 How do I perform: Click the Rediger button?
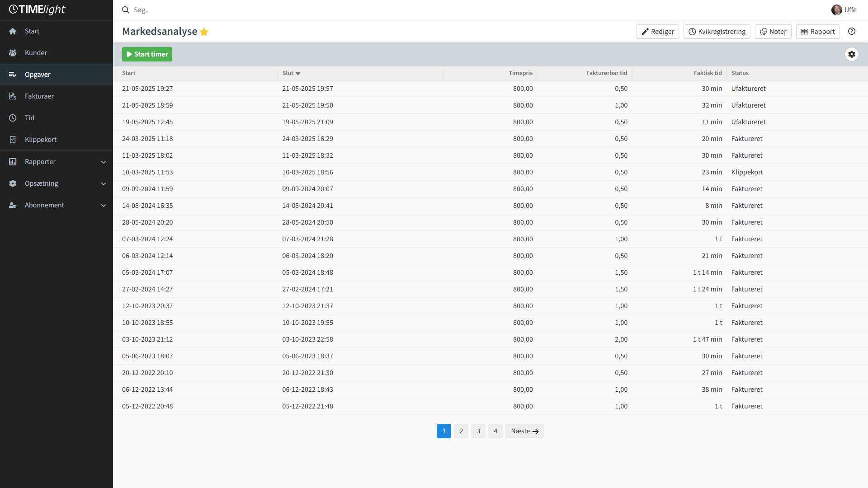coord(657,32)
